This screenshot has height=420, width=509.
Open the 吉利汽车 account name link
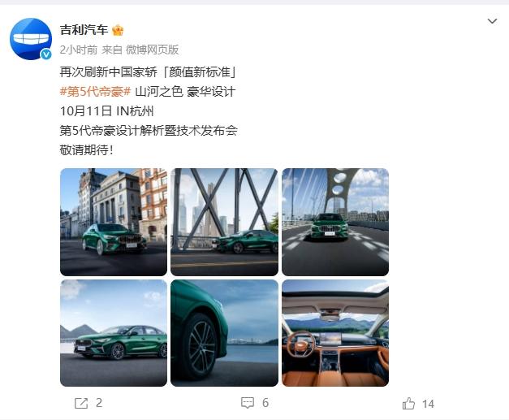84,30
